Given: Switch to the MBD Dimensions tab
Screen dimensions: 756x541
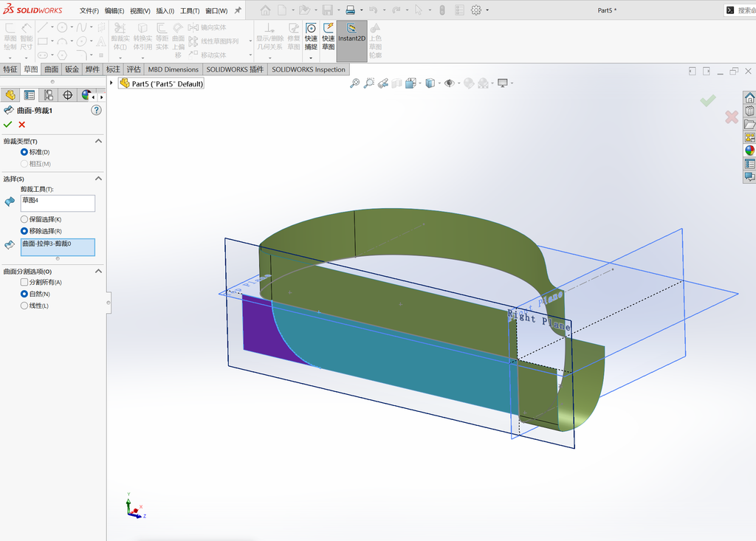Looking at the screenshot, I should (173, 69).
